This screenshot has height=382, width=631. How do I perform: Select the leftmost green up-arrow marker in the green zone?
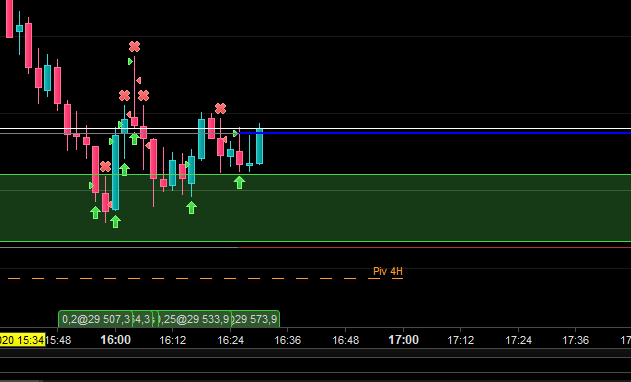pyautogui.click(x=95, y=213)
